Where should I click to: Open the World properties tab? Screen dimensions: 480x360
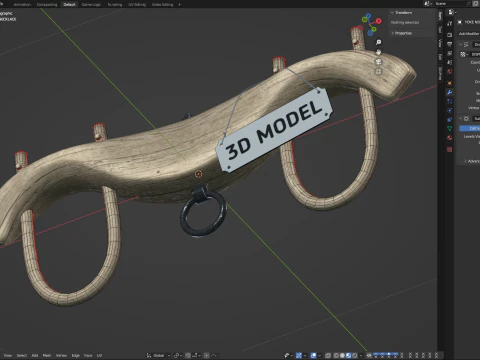pos(450,72)
